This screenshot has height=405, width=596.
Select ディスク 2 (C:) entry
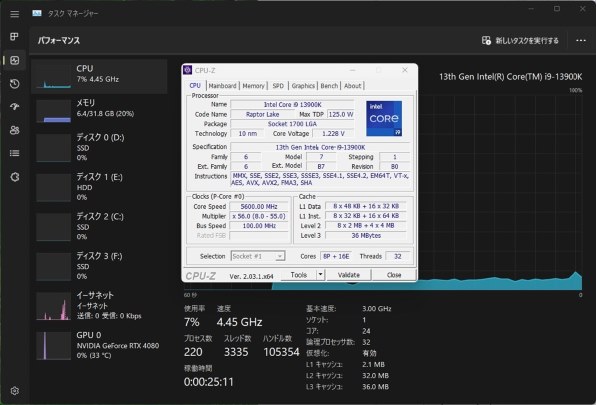[99, 226]
